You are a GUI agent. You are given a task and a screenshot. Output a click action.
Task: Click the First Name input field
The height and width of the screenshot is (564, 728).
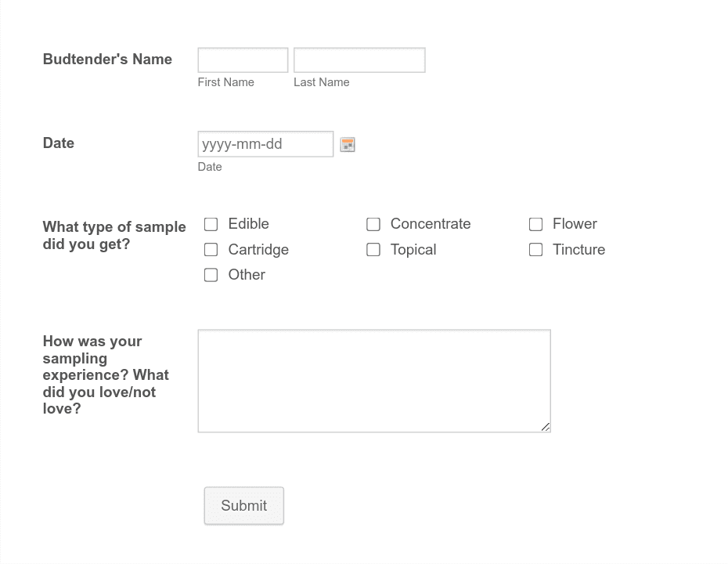click(x=243, y=60)
